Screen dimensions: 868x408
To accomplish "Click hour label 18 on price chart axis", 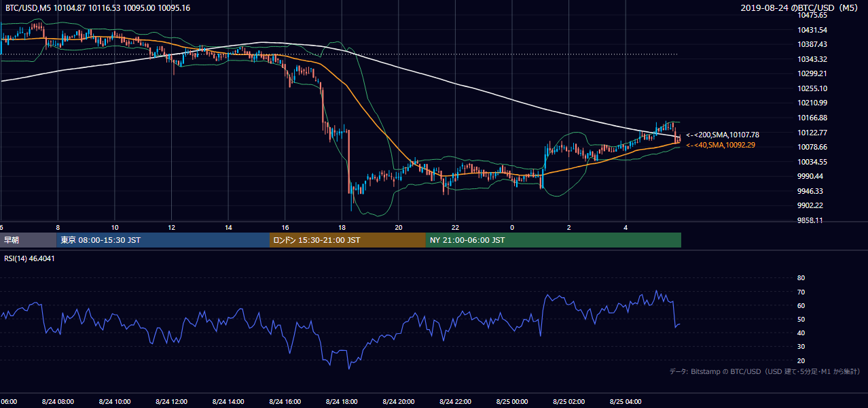I will [342, 227].
